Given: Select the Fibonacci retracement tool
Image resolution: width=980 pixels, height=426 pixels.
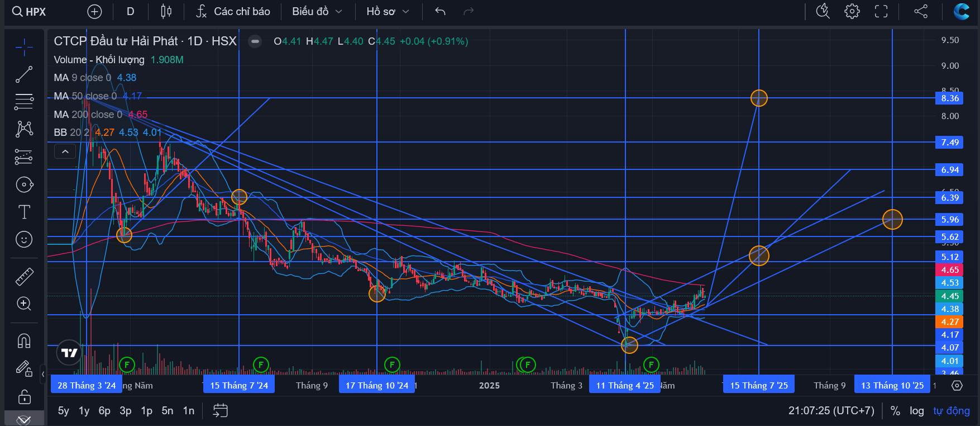Looking at the screenshot, I should click(24, 102).
